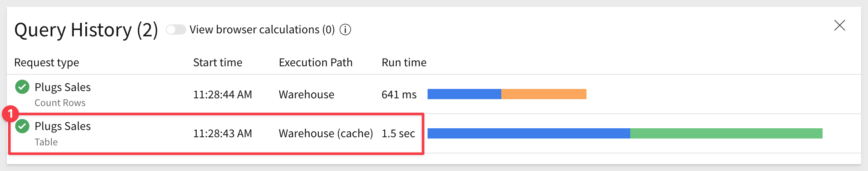Click blue segment of the 641 ms bar
868x171 pixels.
click(464, 94)
